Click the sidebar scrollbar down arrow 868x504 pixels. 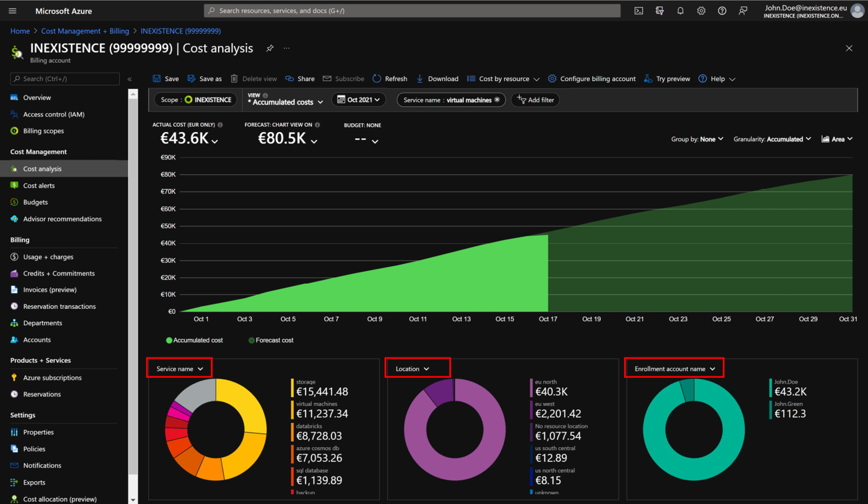tap(133, 500)
